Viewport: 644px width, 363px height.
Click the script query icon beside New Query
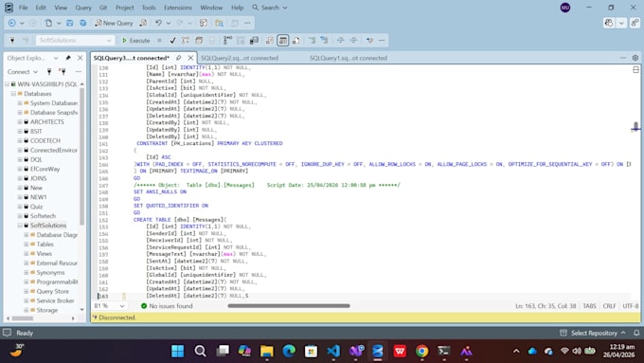[x=143, y=23]
